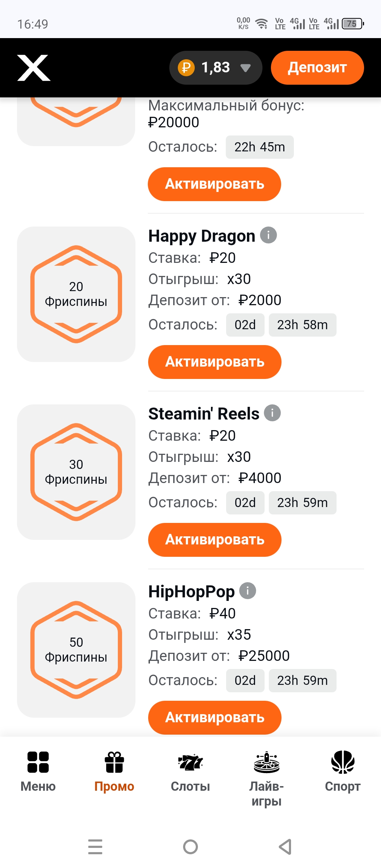Activate the HipHopPop bonus
Image resolution: width=381 pixels, height=868 pixels.
214,718
